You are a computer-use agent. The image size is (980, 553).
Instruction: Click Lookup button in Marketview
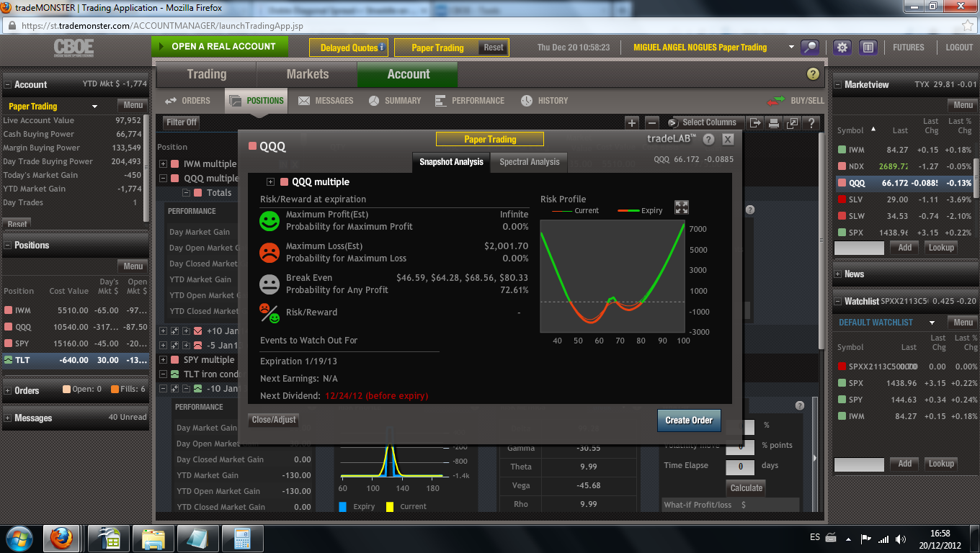[x=941, y=248]
